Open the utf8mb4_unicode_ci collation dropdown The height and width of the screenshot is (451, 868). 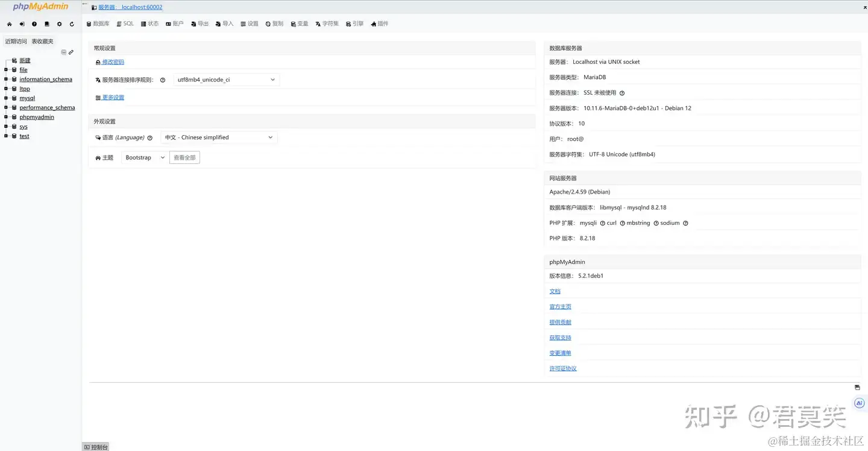(226, 80)
